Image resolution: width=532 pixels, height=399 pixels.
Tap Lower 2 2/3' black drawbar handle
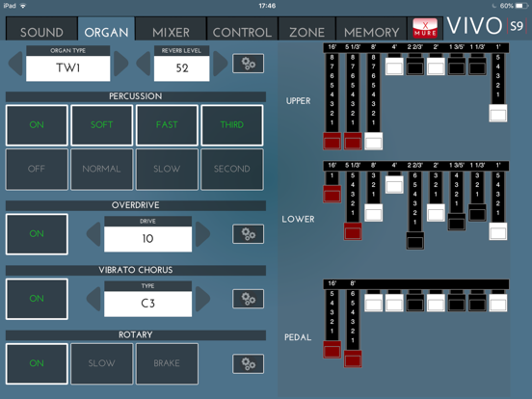click(x=415, y=241)
